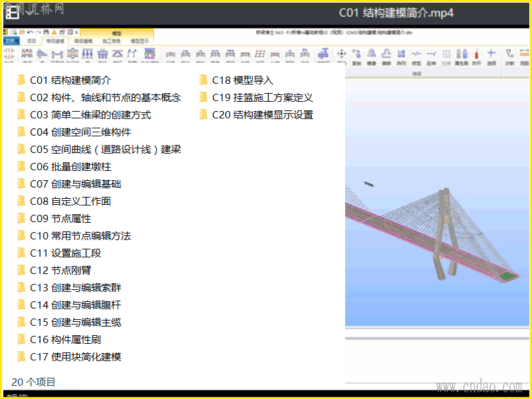Select folder C11 设置施工段
The width and height of the screenshot is (532, 399).
[x=59, y=253]
